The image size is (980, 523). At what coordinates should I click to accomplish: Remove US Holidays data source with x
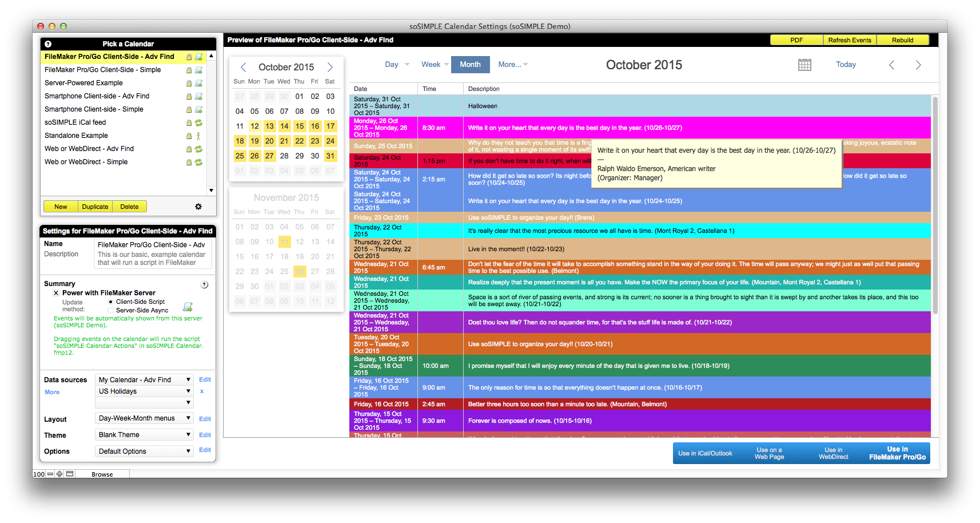(202, 391)
